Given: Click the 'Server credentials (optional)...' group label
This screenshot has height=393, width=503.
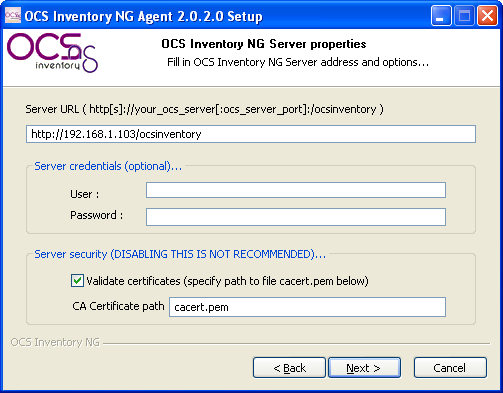Looking at the screenshot, I should [108, 166].
